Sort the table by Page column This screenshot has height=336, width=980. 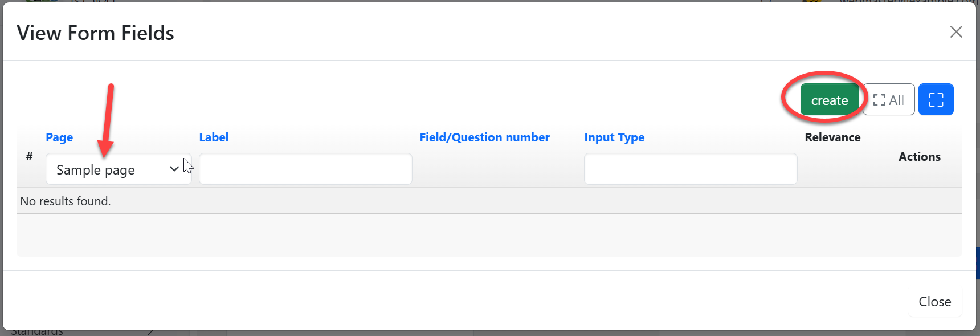[x=59, y=137]
